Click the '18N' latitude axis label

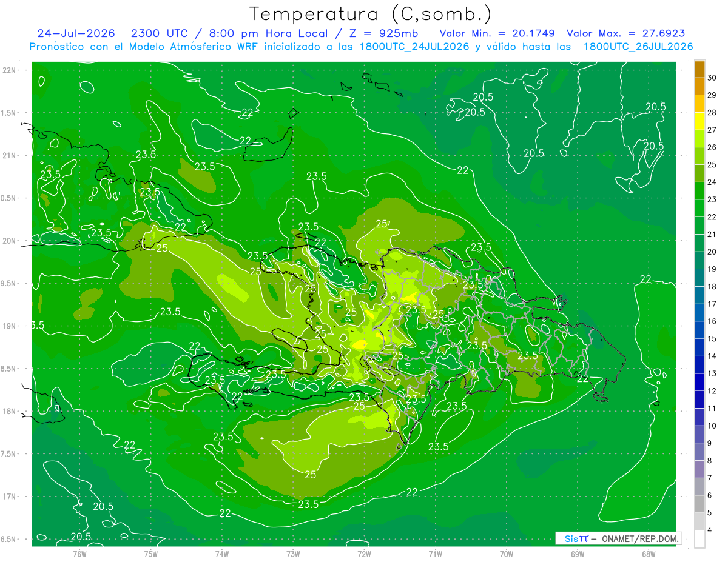(x=9, y=411)
